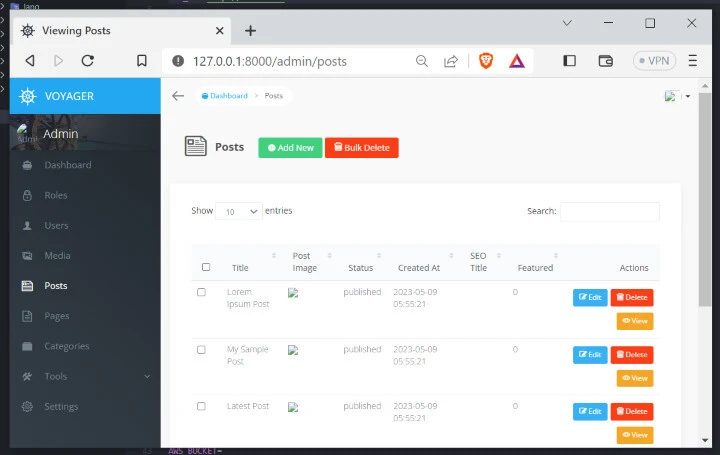Close the Viewing Posts tab
The width and height of the screenshot is (720, 455).
point(219,31)
